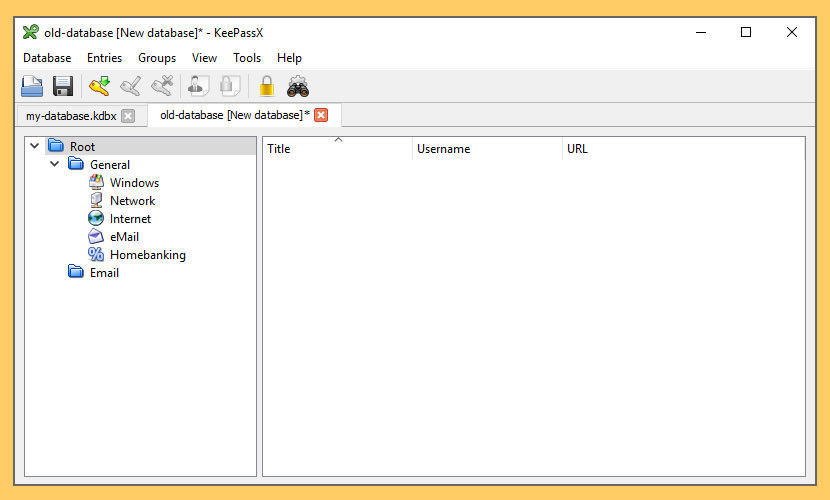Click the Lock databases padlock icon
The height and width of the screenshot is (500, 830).
267,86
